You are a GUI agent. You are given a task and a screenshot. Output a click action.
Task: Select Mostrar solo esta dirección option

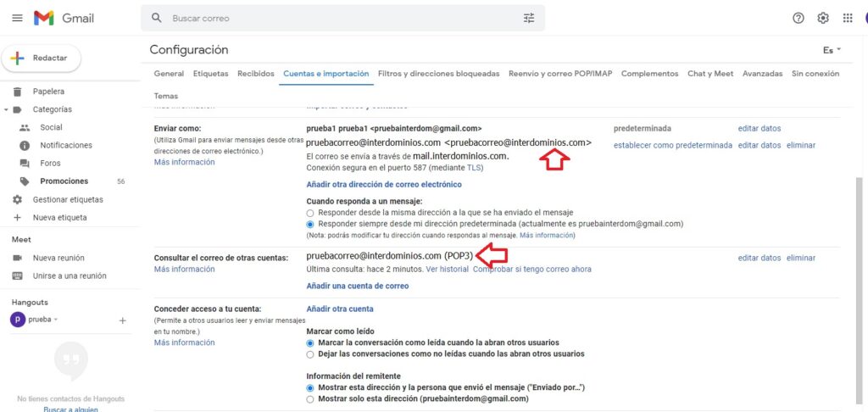[310, 398]
